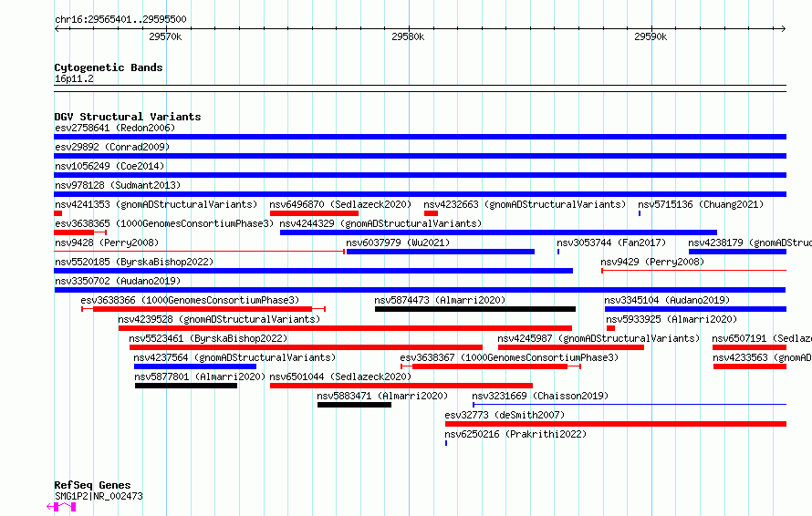This screenshot has width=812, height=516.
Task: Open the SMG1P2|NR_002473 gene label
Action: coord(99,496)
